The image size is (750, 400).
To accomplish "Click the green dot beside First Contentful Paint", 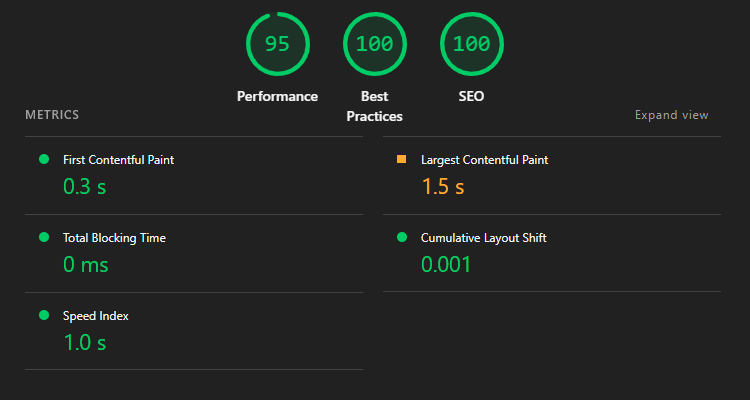I will [x=44, y=159].
